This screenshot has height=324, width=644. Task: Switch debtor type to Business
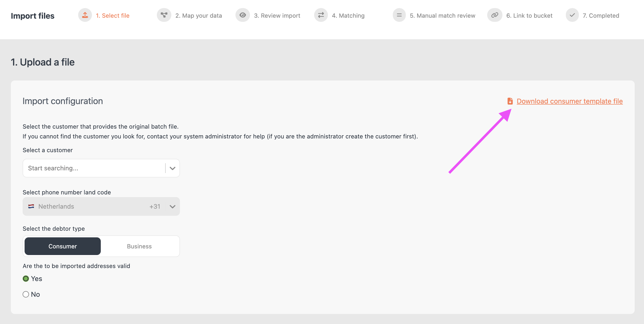139,246
